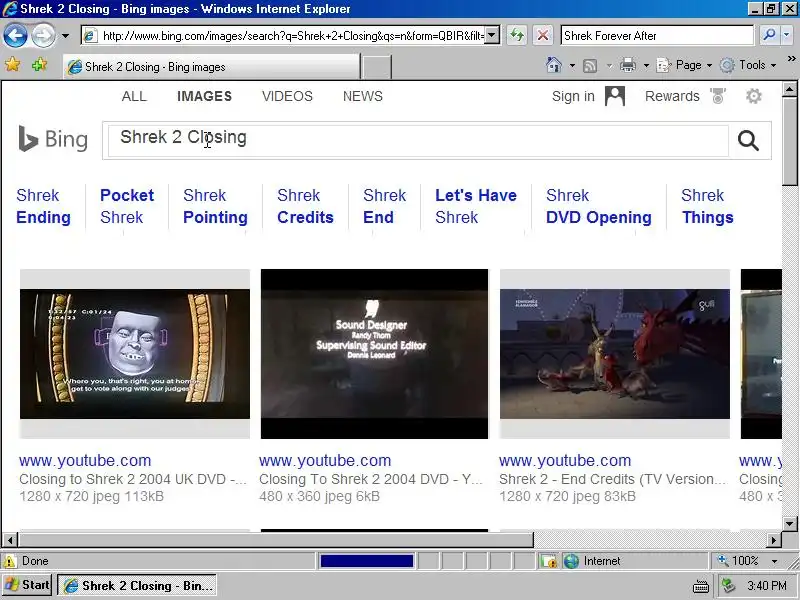Click the IE search box containing Shrek Forever After
Image resolution: width=800 pixels, height=600 pixels.
click(657, 35)
